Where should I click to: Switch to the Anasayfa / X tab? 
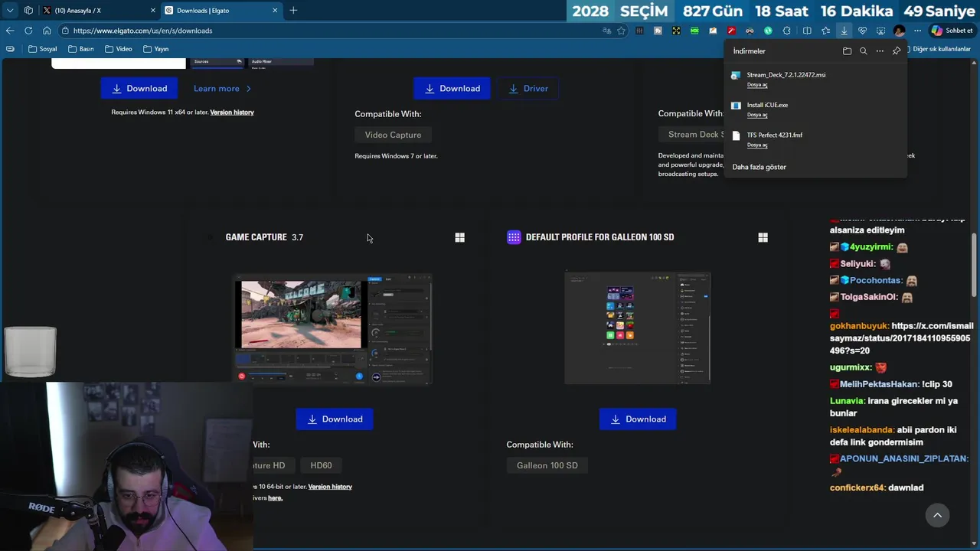point(98,11)
